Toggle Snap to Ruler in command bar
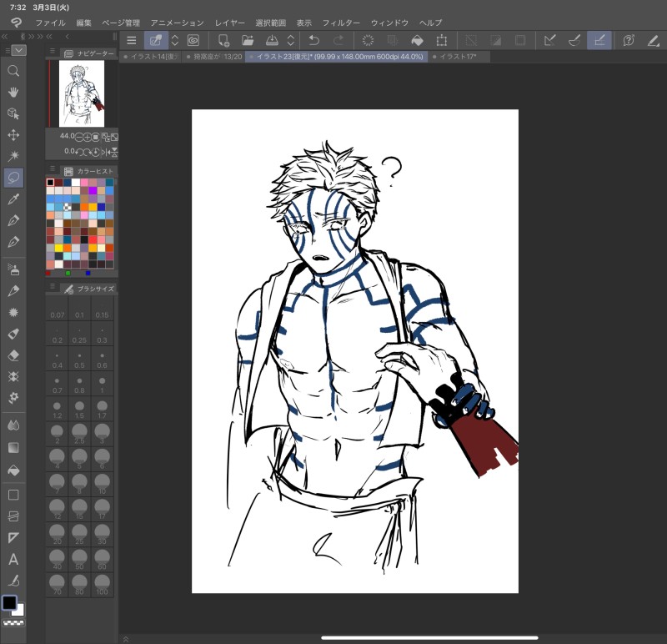Viewport: 667px width, 644px height. (x=549, y=40)
